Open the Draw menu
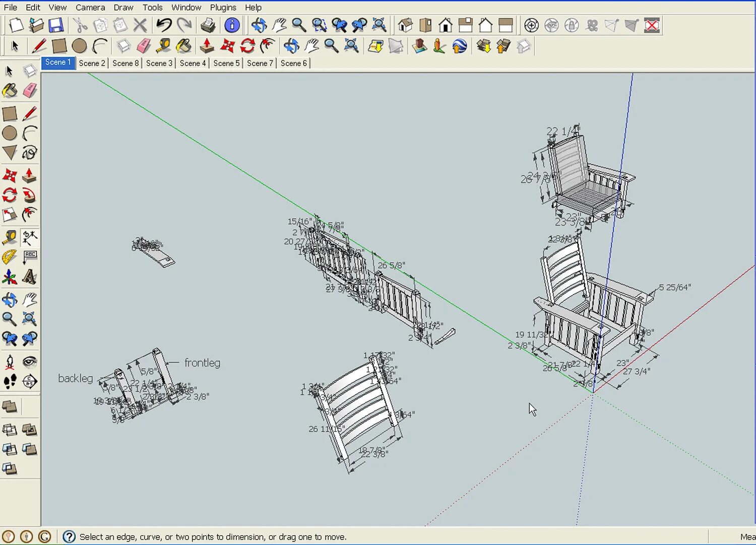This screenshot has height=545, width=756. (x=123, y=8)
